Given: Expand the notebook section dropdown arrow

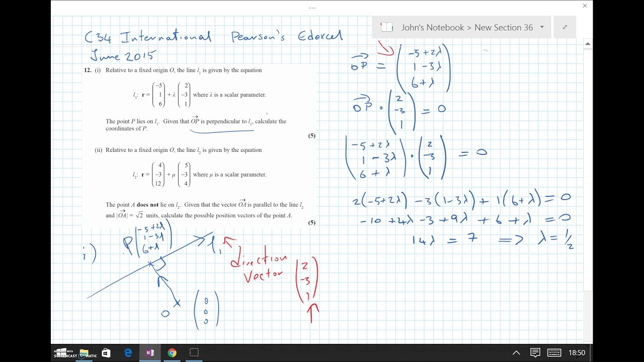Looking at the screenshot, I should [542, 27].
